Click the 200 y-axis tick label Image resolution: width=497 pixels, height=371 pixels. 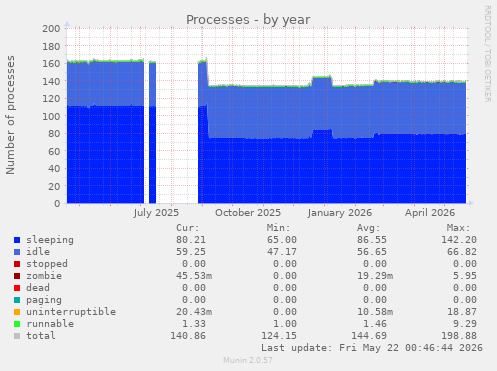51,28
